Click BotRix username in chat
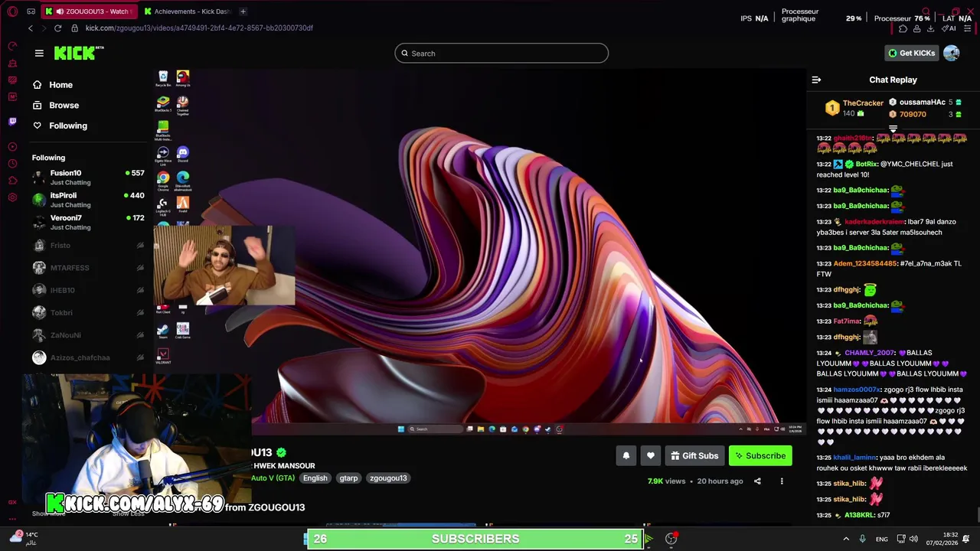This screenshot has height=551, width=980. coord(866,164)
